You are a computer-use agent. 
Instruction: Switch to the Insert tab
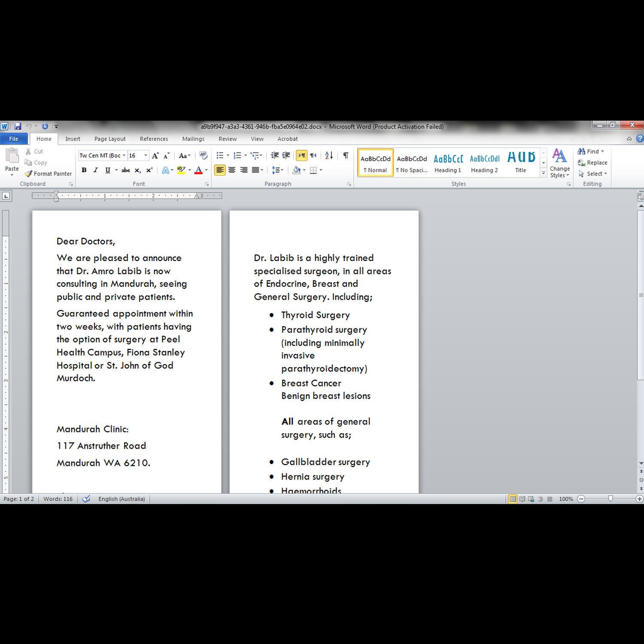click(x=73, y=139)
